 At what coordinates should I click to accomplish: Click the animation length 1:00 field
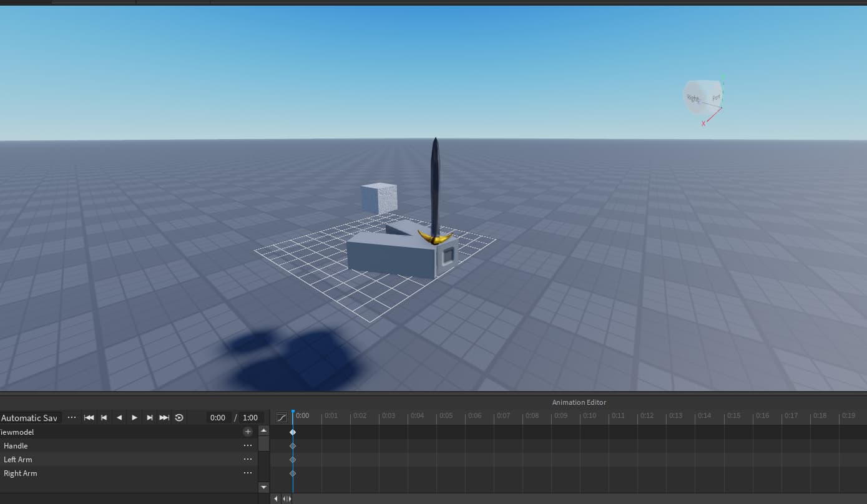(250, 418)
